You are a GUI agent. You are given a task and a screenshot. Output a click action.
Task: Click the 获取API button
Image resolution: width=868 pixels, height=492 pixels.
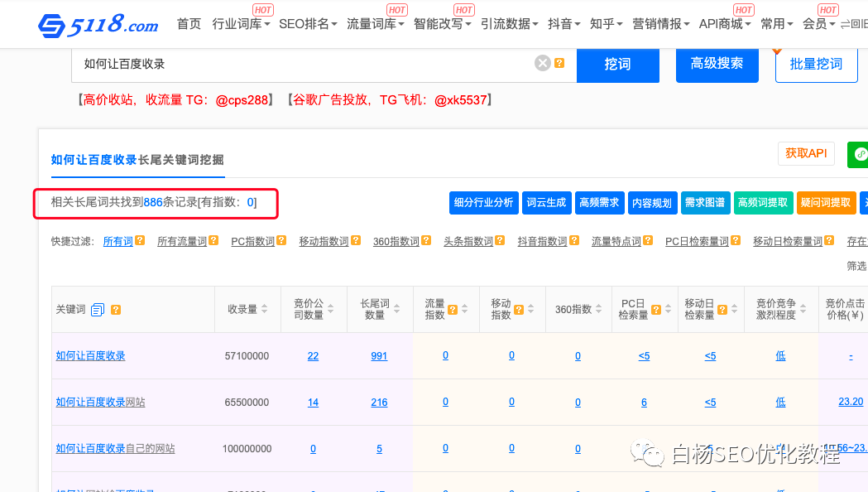pos(806,153)
